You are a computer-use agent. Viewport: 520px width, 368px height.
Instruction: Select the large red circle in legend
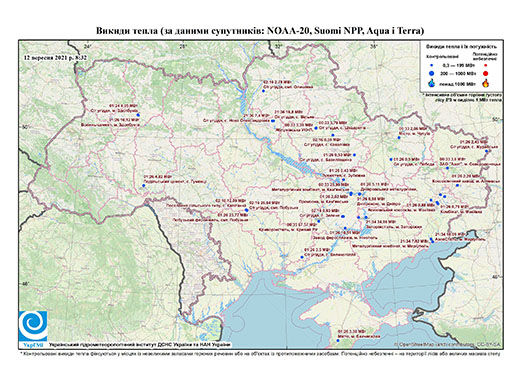tap(485, 73)
